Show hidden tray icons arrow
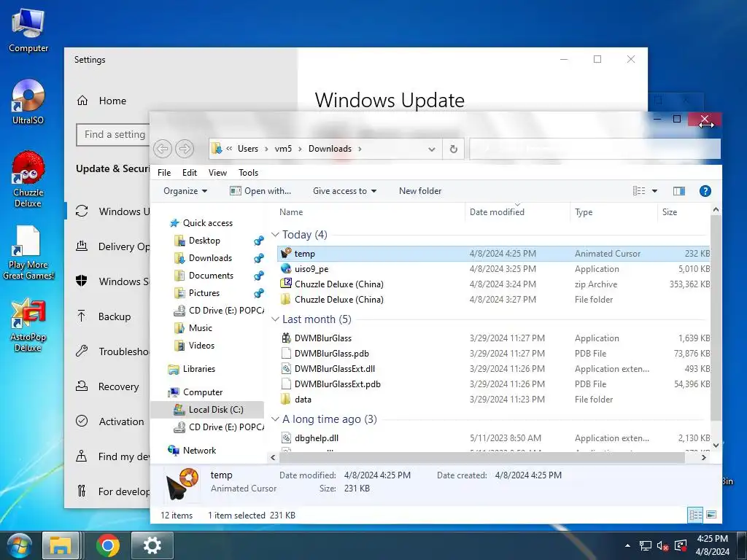Screen dimensions: 747x560 (x=627, y=546)
